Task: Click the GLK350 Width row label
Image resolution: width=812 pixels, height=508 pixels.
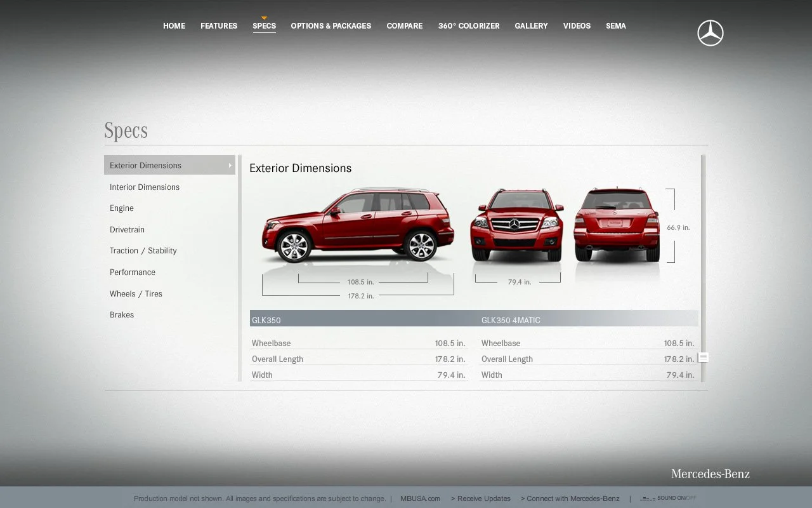Action: coord(262,375)
